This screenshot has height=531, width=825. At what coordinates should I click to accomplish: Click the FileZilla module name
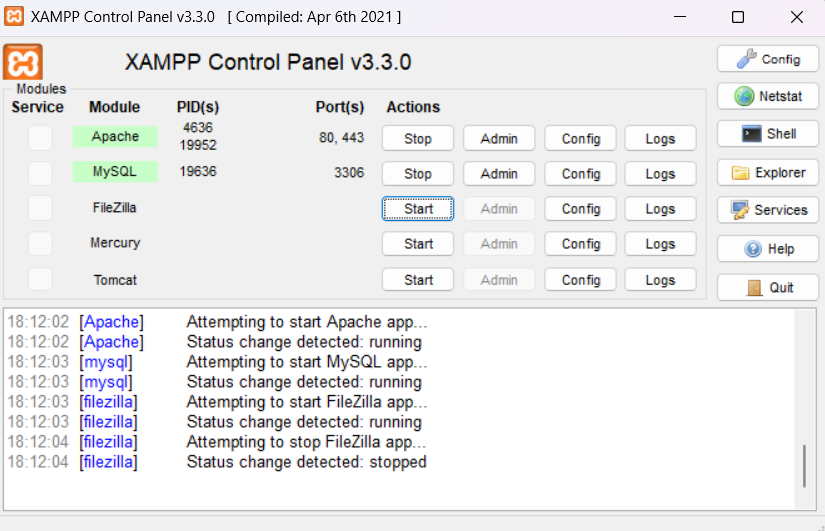[x=115, y=208]
